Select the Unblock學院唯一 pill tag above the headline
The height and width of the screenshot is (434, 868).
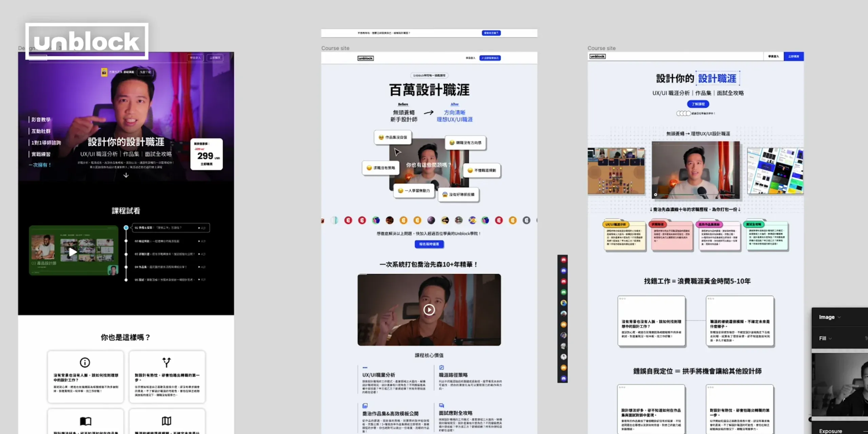pos(429,75)
